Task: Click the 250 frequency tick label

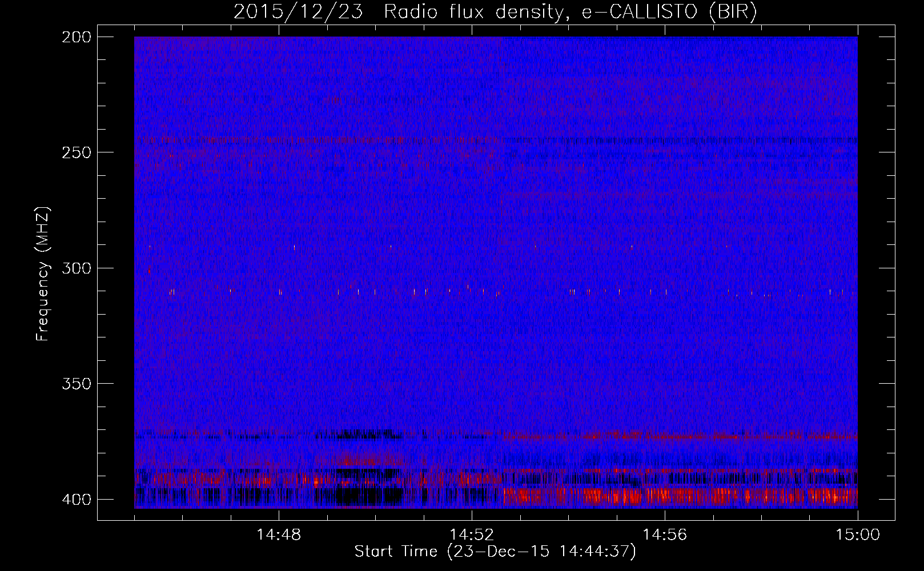Action: point(76,152)
